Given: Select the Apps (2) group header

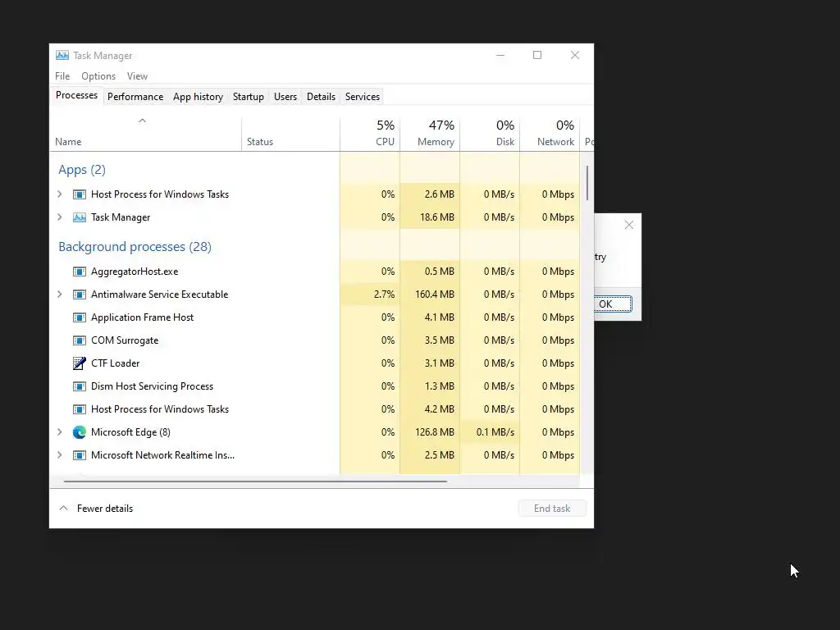Looking at the screenshot, I should [x=82, y=170].
